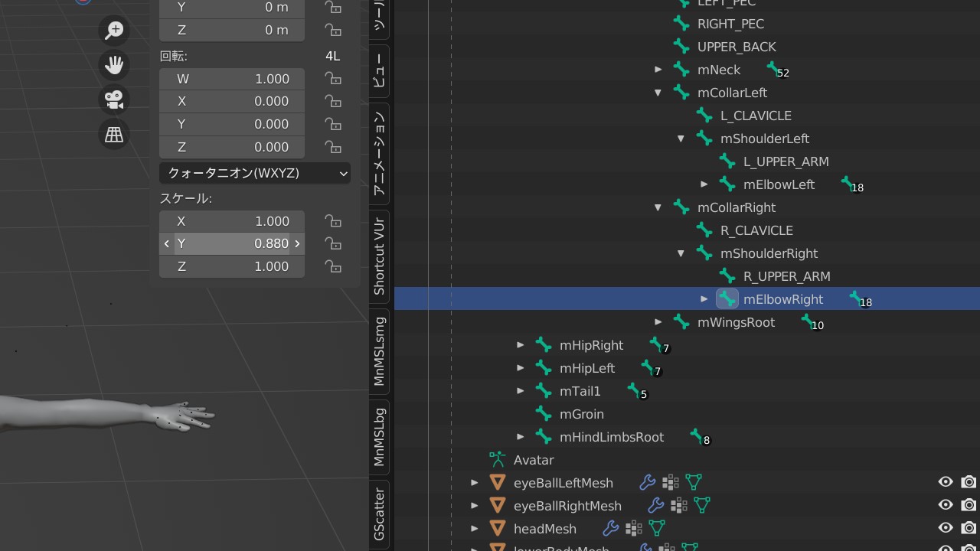
Task: Click bone icon of L_CLAVICLE
Action: coord(704,116)
